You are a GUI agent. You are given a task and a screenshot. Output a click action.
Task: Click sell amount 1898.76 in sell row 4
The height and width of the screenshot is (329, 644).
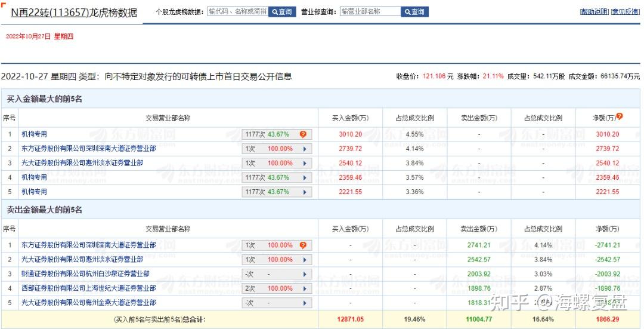coord(479,289)
